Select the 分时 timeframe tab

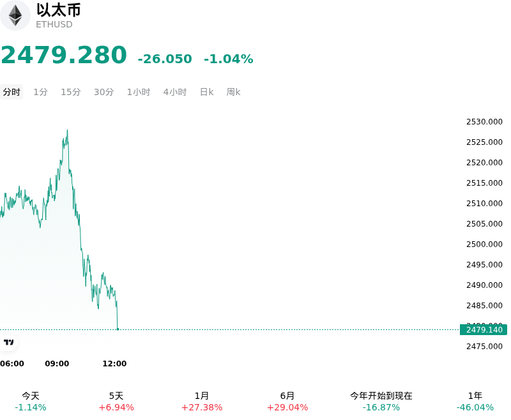coord(11,92)
